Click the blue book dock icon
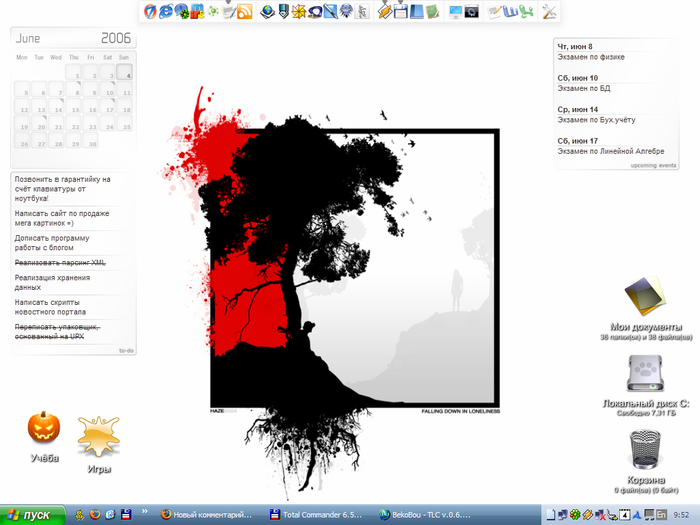Image resolution: width=700 pixels, height=525 pixels. 416,11
